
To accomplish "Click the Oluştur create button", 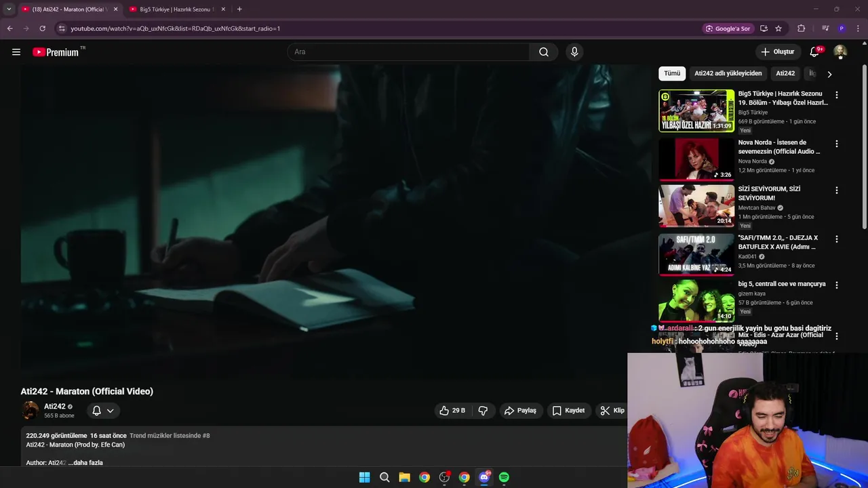I will 777,52.
